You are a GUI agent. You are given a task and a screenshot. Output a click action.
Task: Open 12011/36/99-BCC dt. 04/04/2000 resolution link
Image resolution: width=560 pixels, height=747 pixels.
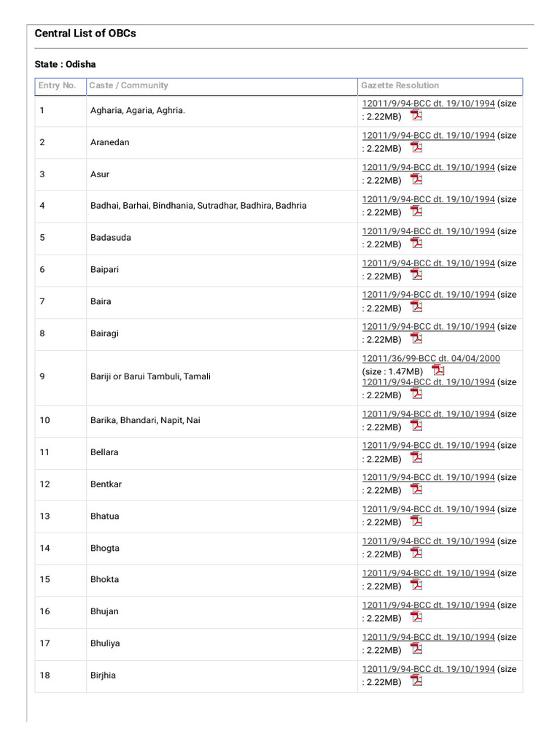431,358
